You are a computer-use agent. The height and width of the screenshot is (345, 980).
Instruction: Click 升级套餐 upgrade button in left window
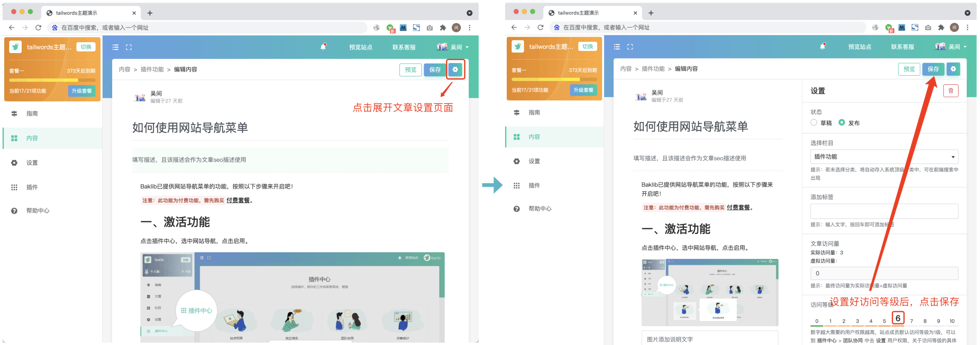(82, 91)
